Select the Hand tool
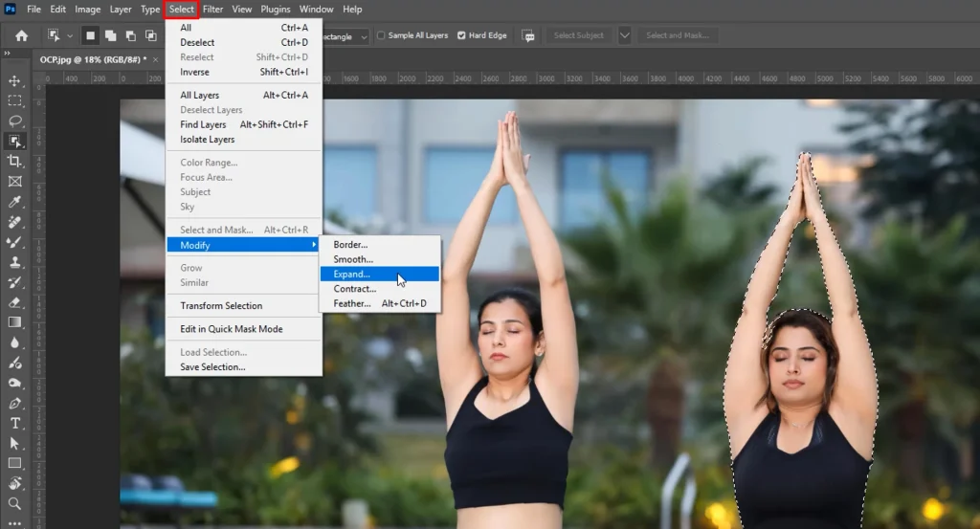Viewport: 980px width, 529px height. (14, 483)
